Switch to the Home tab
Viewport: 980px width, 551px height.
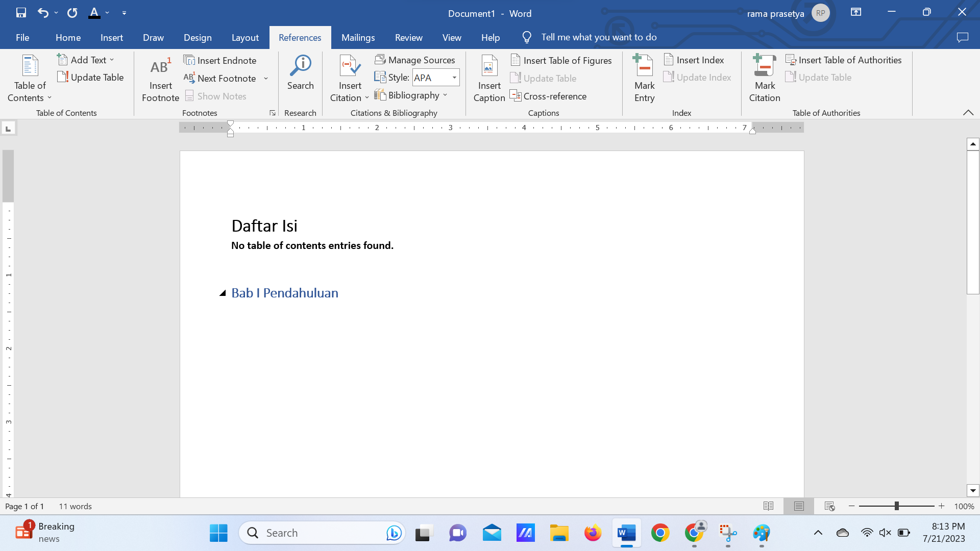[68, 37]
